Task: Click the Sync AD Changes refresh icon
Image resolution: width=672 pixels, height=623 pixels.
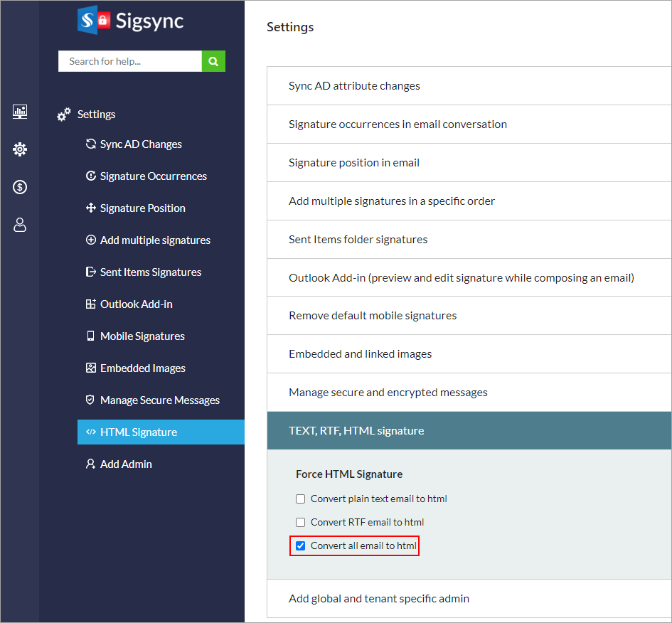Action: 90,144
